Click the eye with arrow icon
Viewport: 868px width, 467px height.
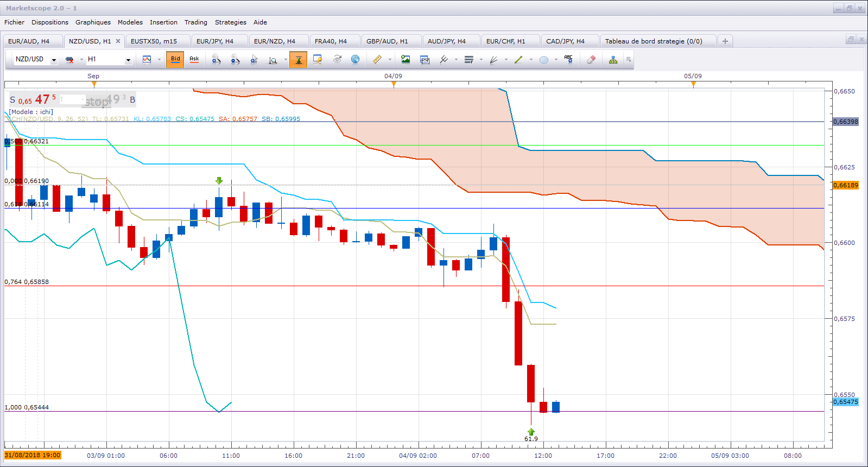tap(337, 60)
